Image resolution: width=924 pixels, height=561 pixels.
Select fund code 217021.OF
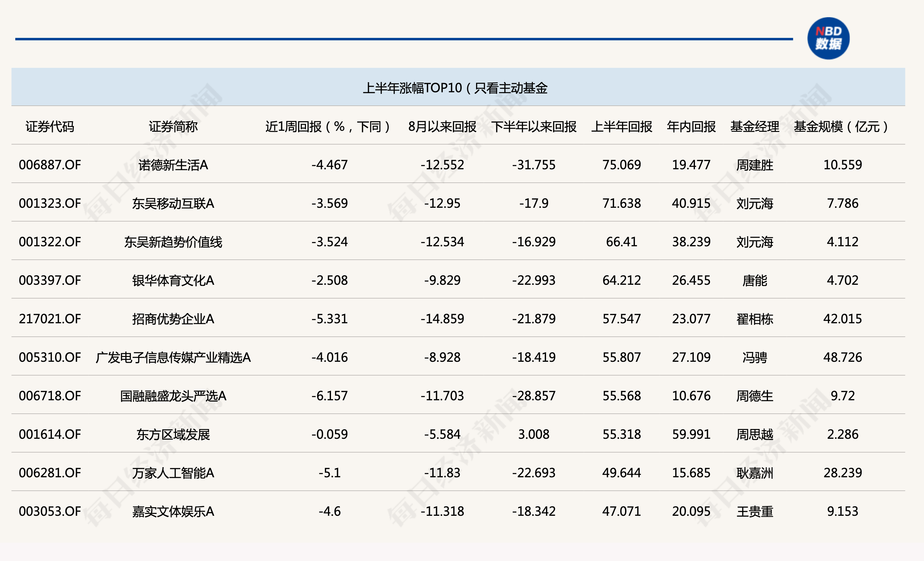tap(50, 319)
